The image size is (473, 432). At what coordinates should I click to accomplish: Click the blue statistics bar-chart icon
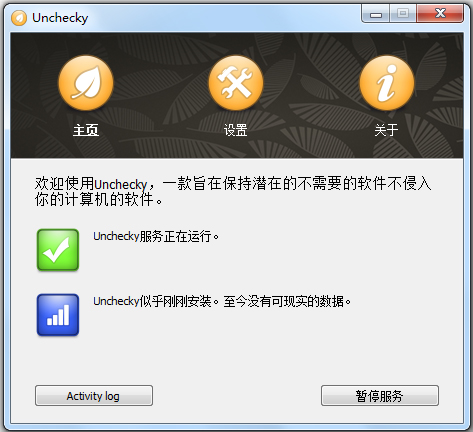(x=58, y=315)
